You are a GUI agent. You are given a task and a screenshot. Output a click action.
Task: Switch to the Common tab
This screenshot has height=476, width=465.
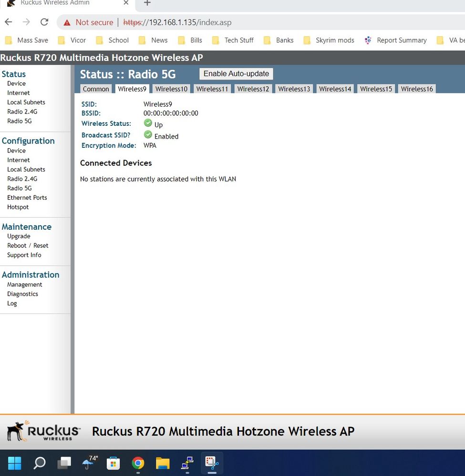click(x=96, y=89)
